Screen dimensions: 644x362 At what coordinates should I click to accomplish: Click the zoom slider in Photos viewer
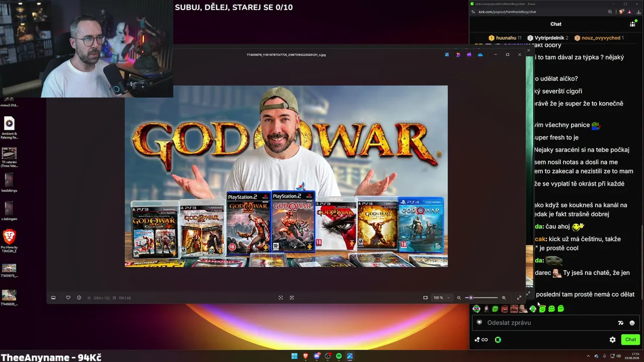[482, 298]
